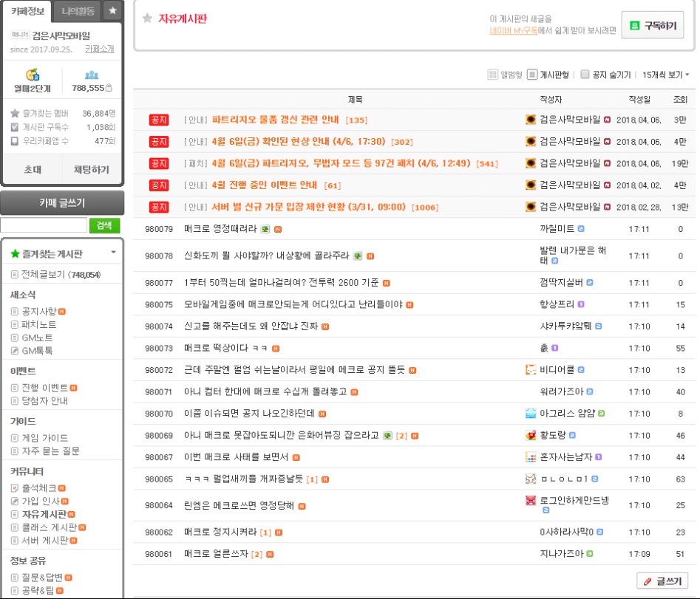Open the 게임 가이드 board
The image size is (700, 599).
point(44,438)
